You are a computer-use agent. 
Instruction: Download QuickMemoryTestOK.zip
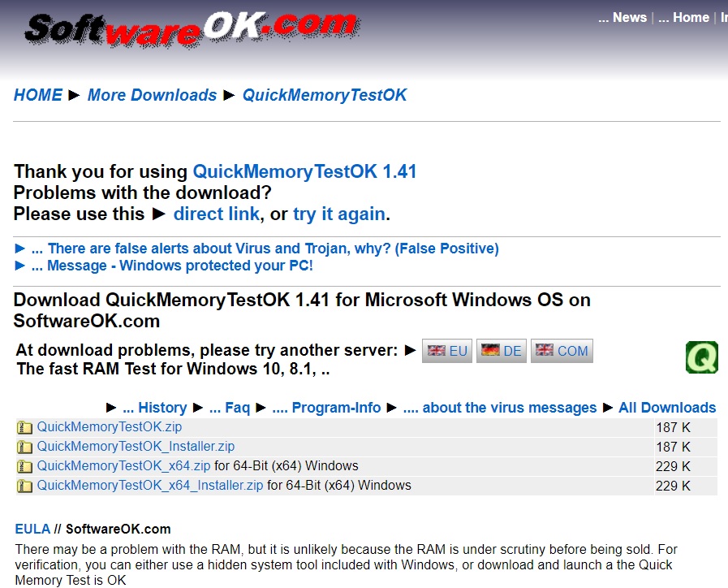tap(110, 427)
